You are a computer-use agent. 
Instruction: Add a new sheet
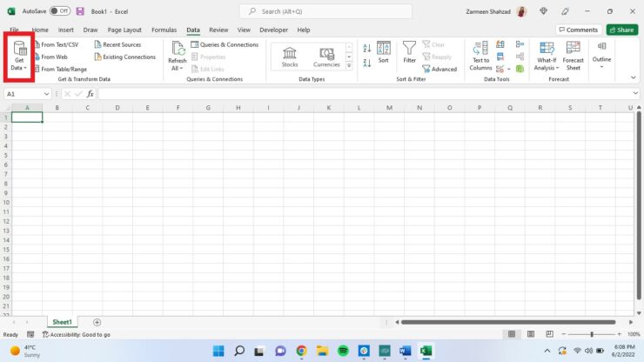point(97,323)
